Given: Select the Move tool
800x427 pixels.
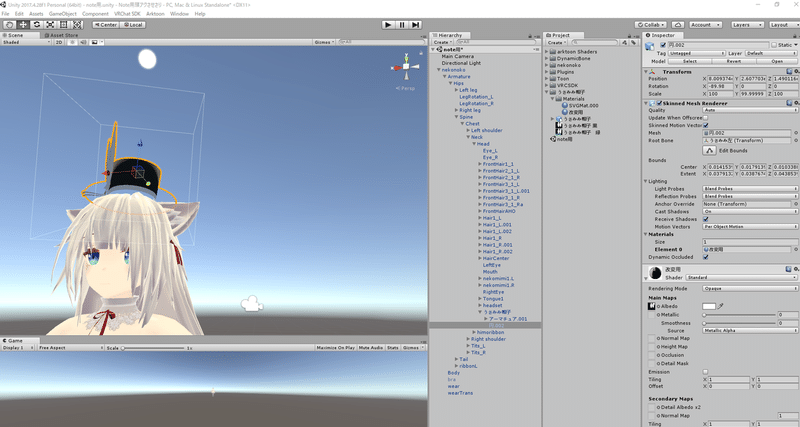Looking at the screenshot, I should pyautogui.click(x=23, y=24).
